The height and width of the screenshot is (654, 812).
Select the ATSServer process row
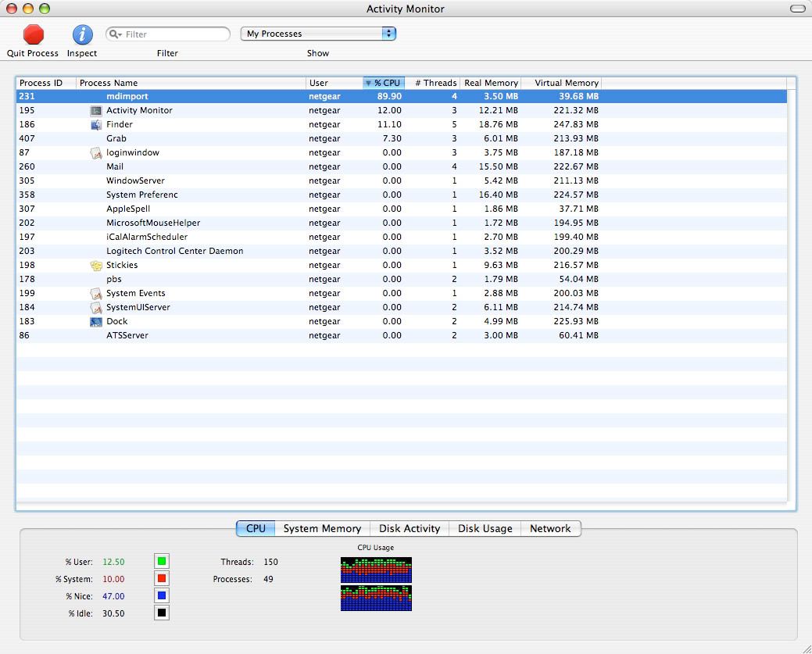tap(402, 335)
